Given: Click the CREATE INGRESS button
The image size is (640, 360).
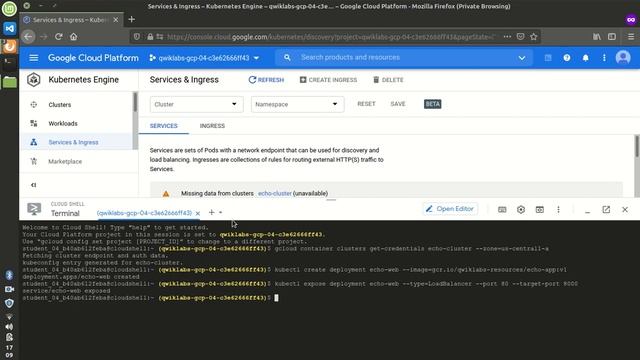Looking at the screenshot, I should pyautogui.click(x=328, y=80).
